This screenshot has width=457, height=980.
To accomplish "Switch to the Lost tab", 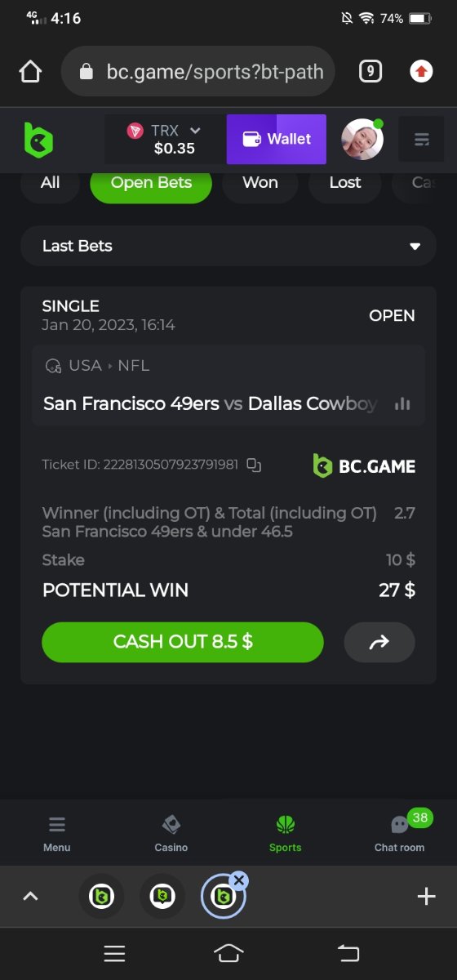I will click(344, 182).
